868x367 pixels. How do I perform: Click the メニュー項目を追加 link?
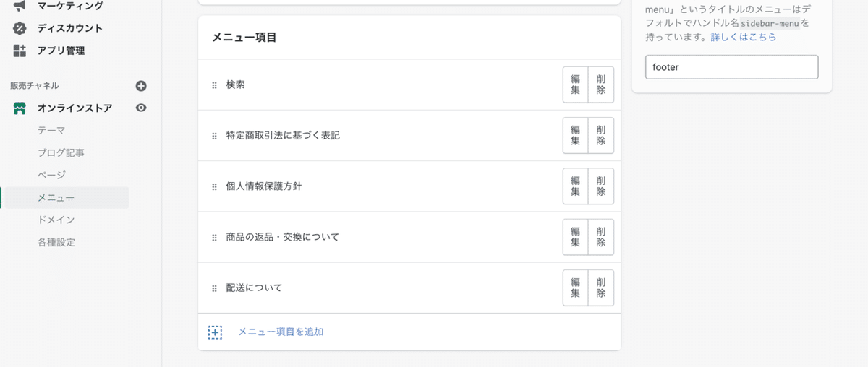point(281,332)
